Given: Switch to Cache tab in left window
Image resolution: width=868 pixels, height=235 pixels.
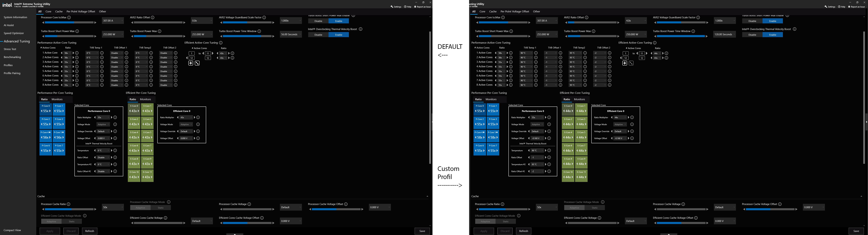Looking at the screenshot, I should pyautogui.click(x=59, y=12).
